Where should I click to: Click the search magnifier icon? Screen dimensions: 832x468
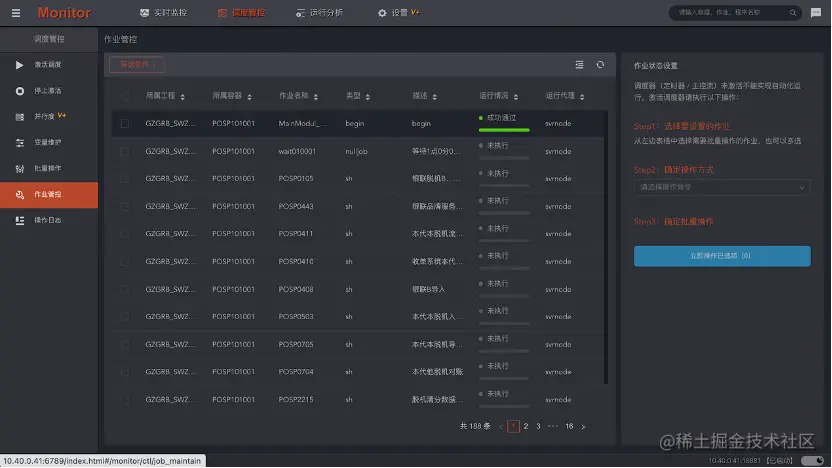[793, 13]
